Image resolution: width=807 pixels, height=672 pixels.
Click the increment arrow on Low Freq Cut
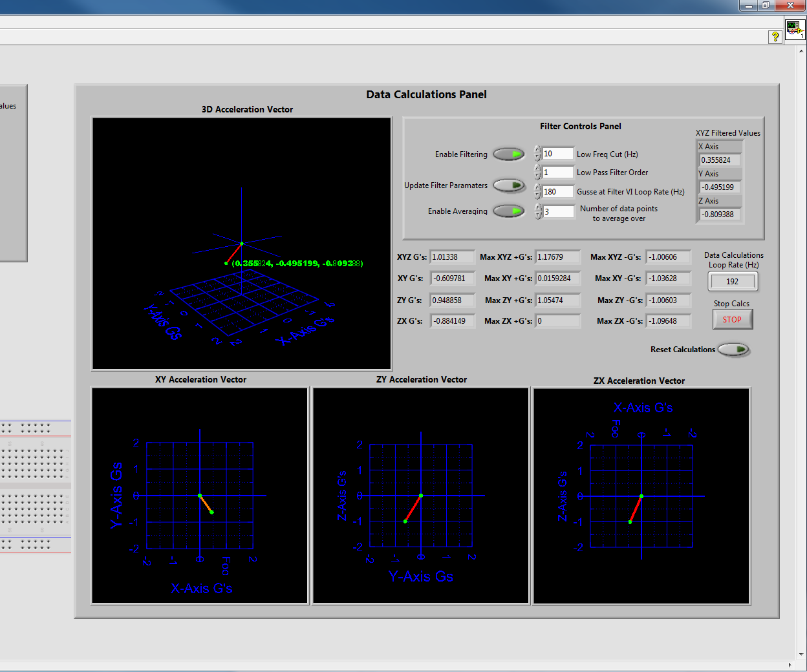click(x=537, y=150)
